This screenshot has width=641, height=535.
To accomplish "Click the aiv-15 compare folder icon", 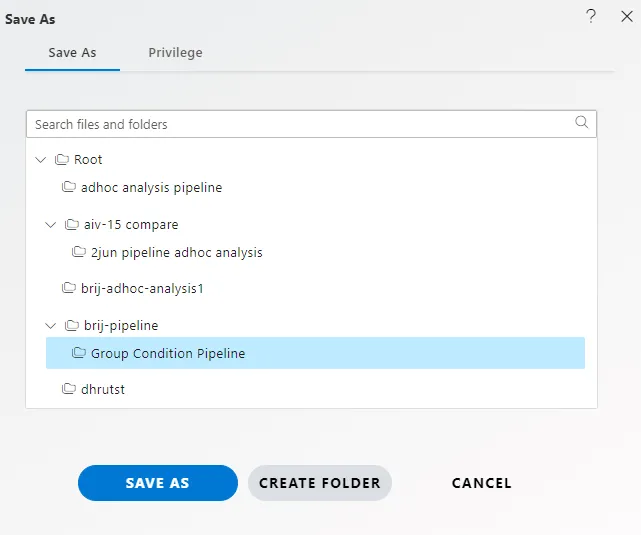I will coord(72,224).
